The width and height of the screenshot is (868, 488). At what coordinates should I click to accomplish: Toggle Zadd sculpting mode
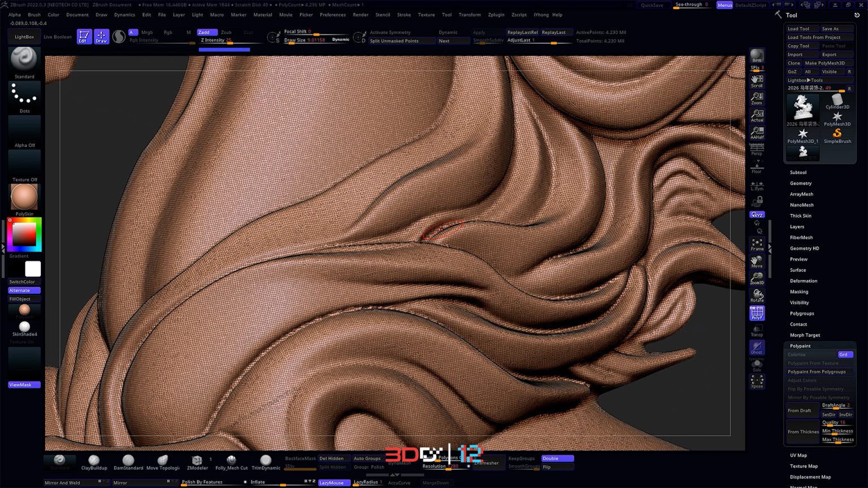point(206,32)
